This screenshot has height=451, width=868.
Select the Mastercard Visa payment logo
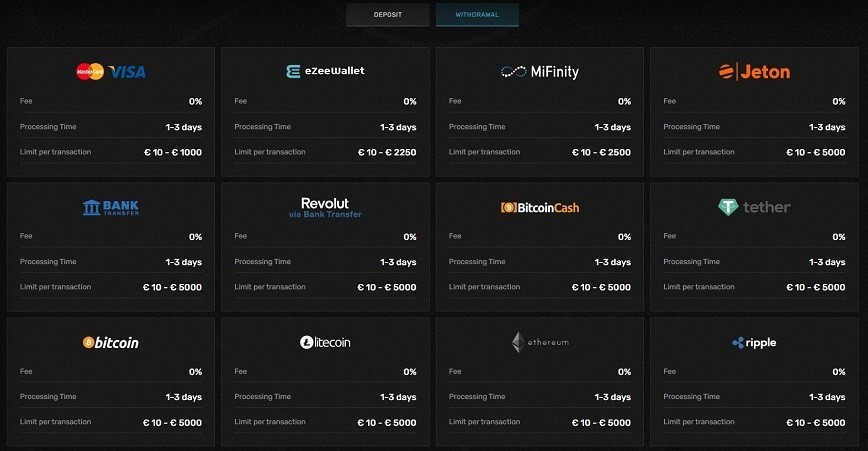(111, 71)
